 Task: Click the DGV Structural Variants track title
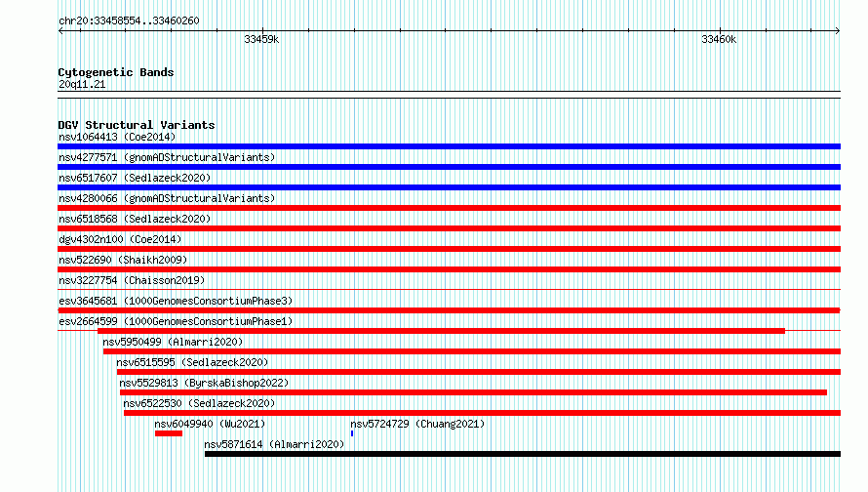(137, 125)
